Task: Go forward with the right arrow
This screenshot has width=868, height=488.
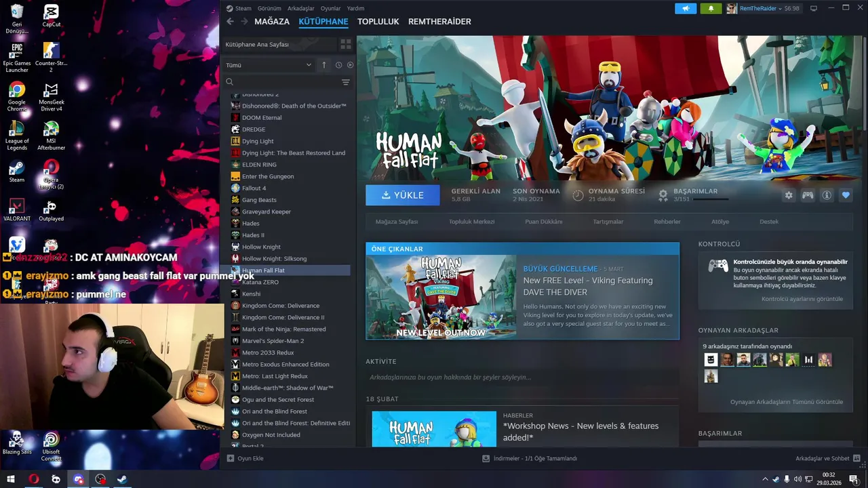Action: click(244, 22)
